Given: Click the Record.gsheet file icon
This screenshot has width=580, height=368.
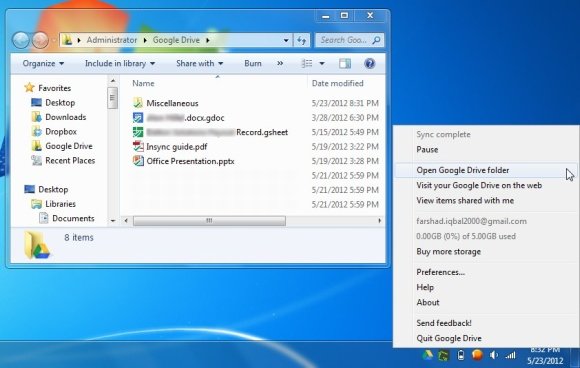Looking at the screenshot, I should tap(138, 132).
